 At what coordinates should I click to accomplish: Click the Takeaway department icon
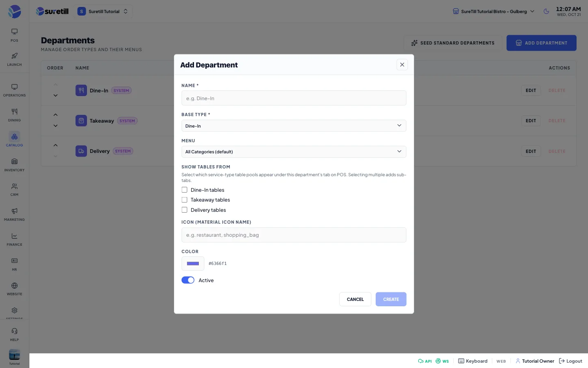81,121
